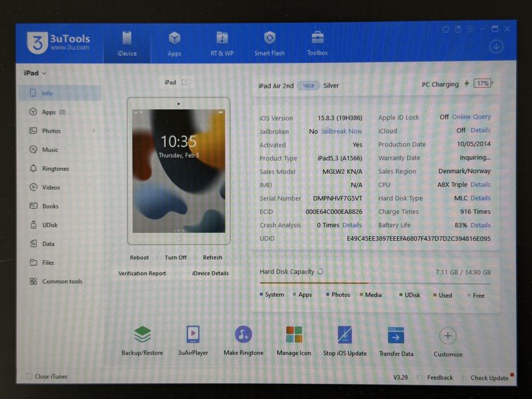The image size is (532, 399).
Task: Open the Make Ringtone tool
Action: point(243,340)
